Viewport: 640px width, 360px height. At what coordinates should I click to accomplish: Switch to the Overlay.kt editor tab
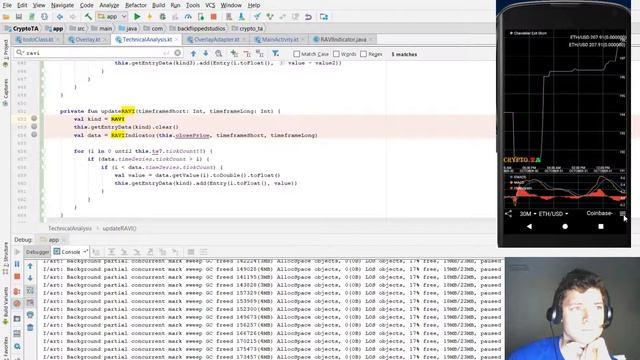click(87, 40)
